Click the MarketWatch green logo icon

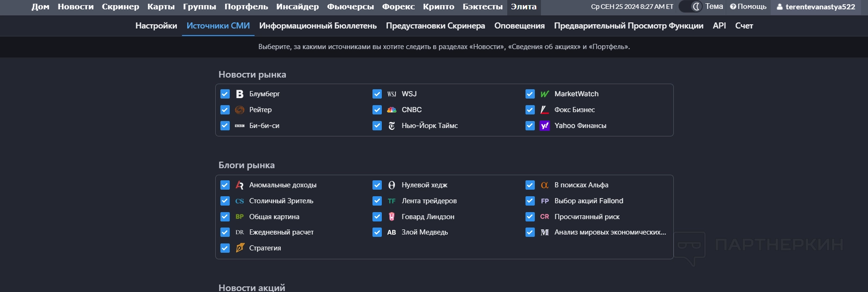coord(545,94)
